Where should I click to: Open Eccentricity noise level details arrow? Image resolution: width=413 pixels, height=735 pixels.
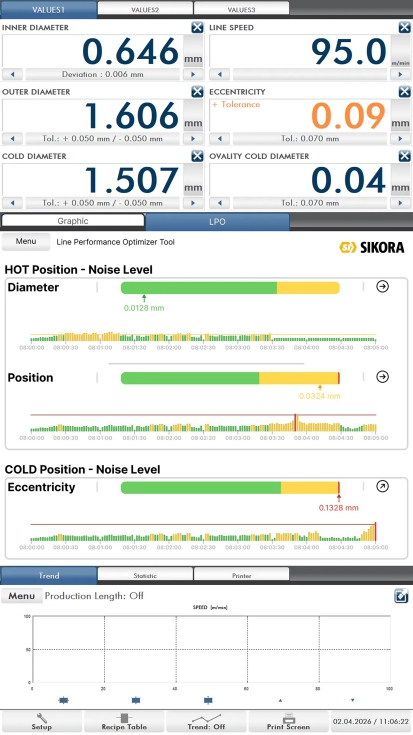(x=383, y=487)
